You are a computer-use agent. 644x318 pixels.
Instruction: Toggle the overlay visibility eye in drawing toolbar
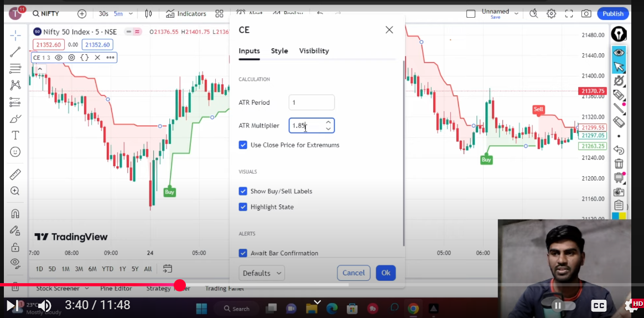619,52
